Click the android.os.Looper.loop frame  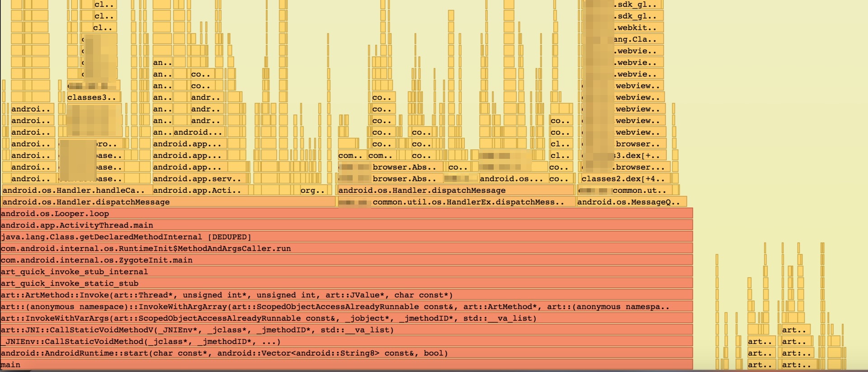[x=346, y=214]
